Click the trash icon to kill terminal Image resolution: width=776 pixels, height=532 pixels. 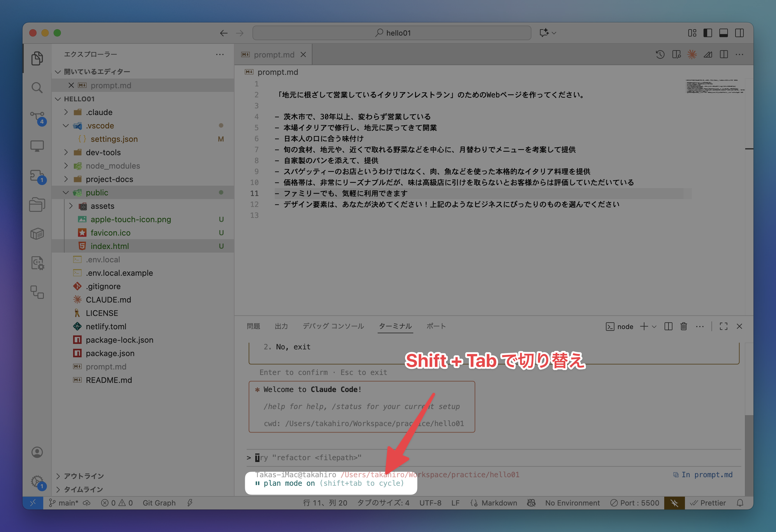[683, 326]
